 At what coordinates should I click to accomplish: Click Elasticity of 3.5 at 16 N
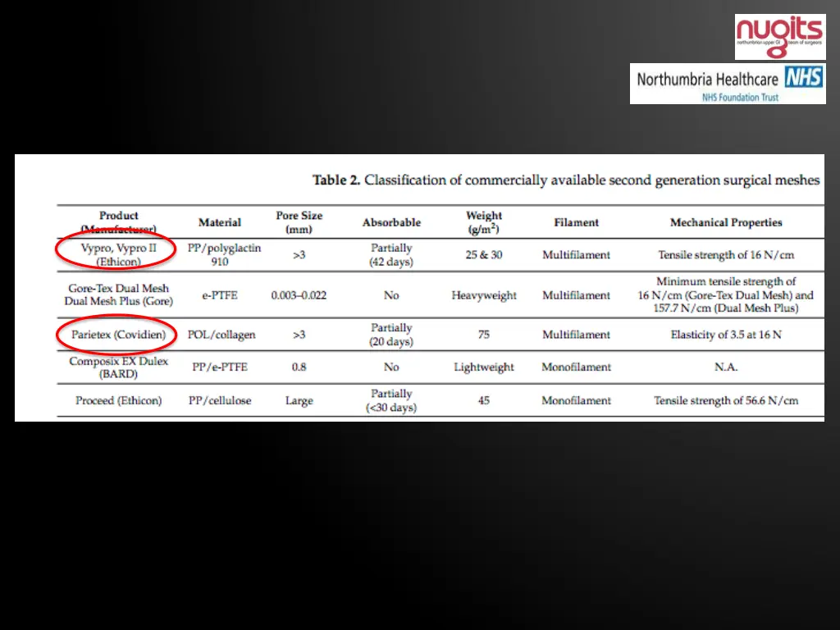726,335
